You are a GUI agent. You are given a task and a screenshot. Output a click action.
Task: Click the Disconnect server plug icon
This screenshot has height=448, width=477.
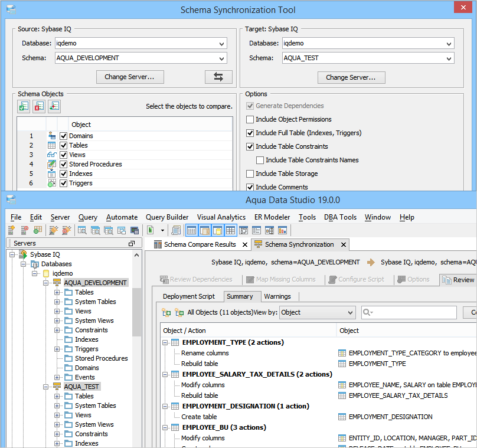(x=67, y=230)
